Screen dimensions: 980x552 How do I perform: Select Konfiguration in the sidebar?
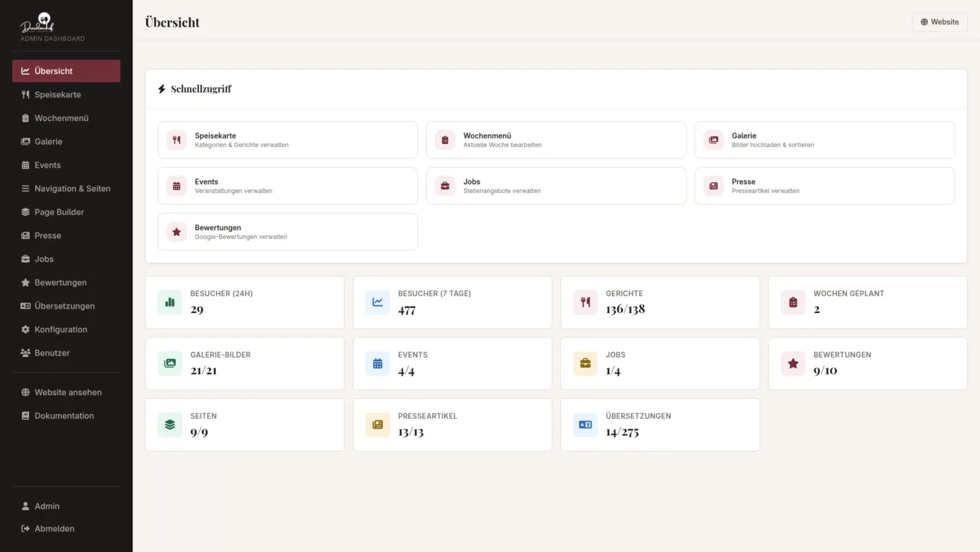[x=66, y=330]
